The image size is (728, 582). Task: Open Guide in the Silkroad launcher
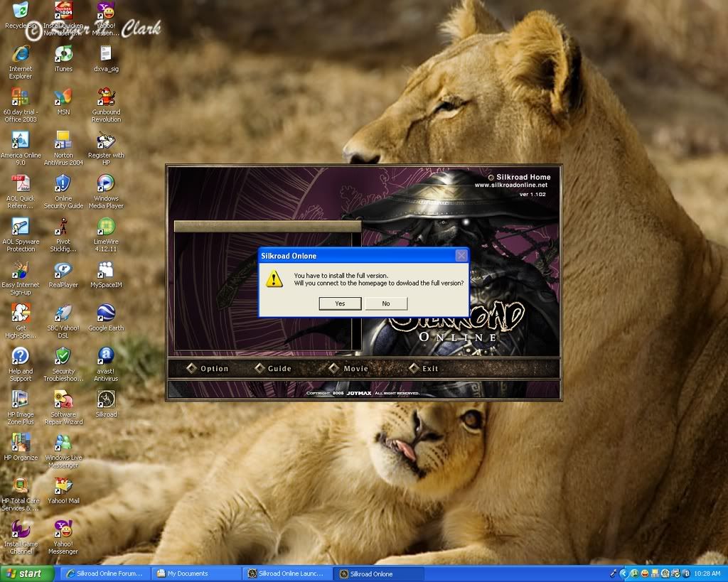click(274, 368)
